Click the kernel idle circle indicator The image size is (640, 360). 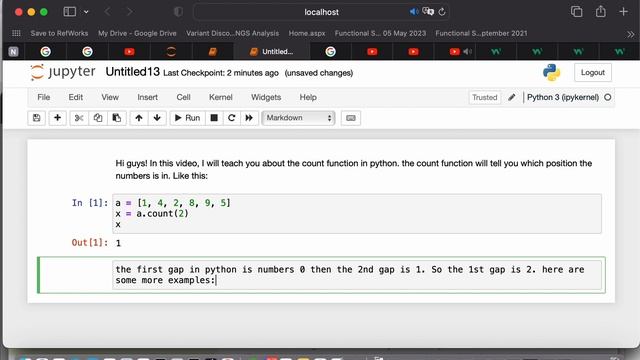point(607,97)
